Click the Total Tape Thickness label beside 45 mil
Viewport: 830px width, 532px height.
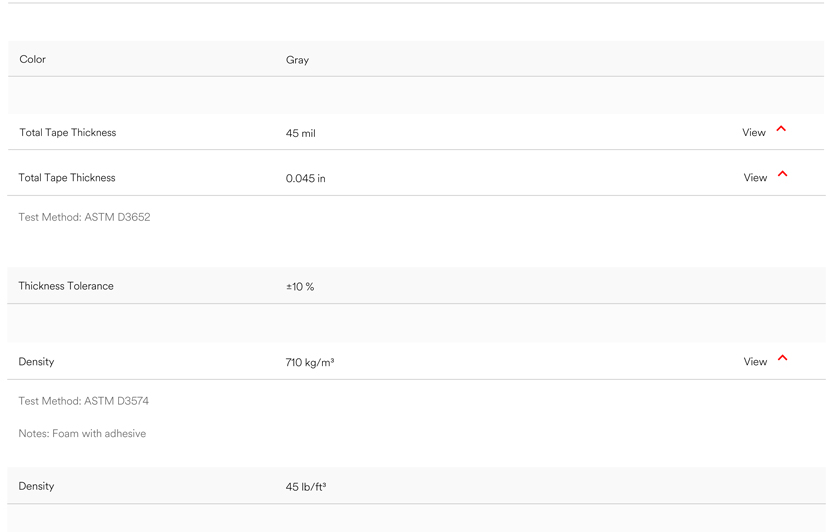[68, 132]
